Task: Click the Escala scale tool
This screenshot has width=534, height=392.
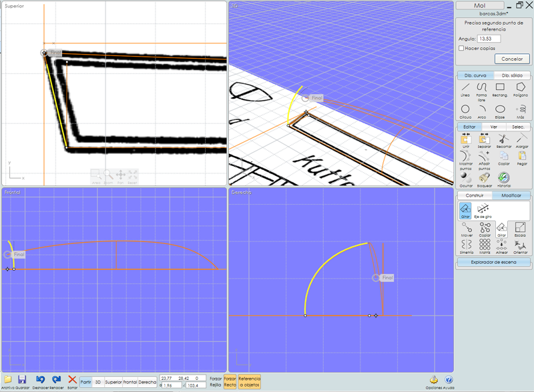Action: 520,229
